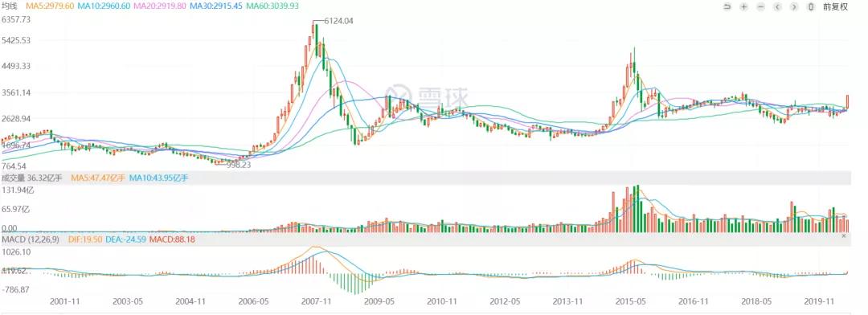Toggle the MA10:2960.60 line legend
The image size is (868, 315).
tap(104, 6)
